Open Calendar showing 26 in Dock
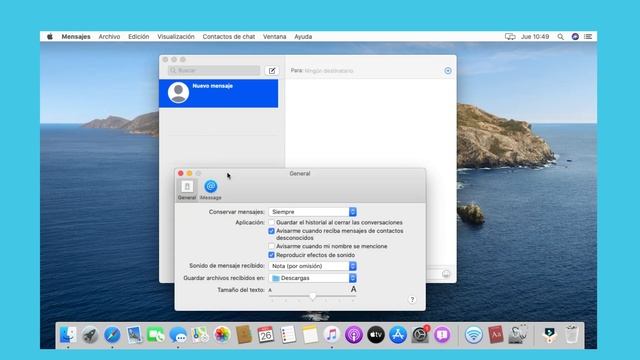Viewport: 640px width, 360px height. tap(266, 335)
